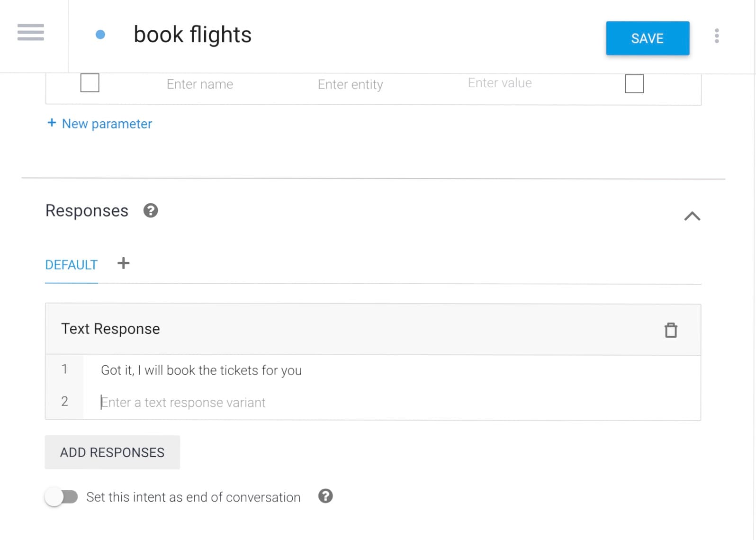The image size is (756, 540).
Task: Click the three-dot more options icon
Action: 717,36
